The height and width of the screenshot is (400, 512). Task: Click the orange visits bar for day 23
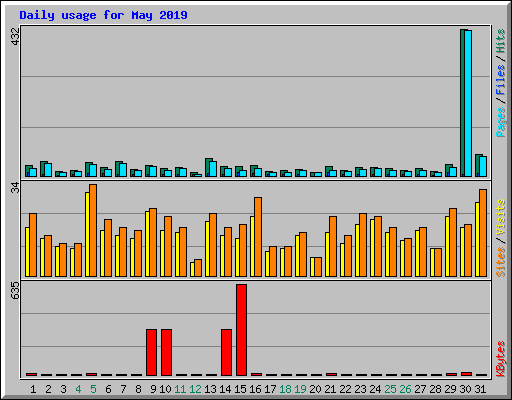363,245
